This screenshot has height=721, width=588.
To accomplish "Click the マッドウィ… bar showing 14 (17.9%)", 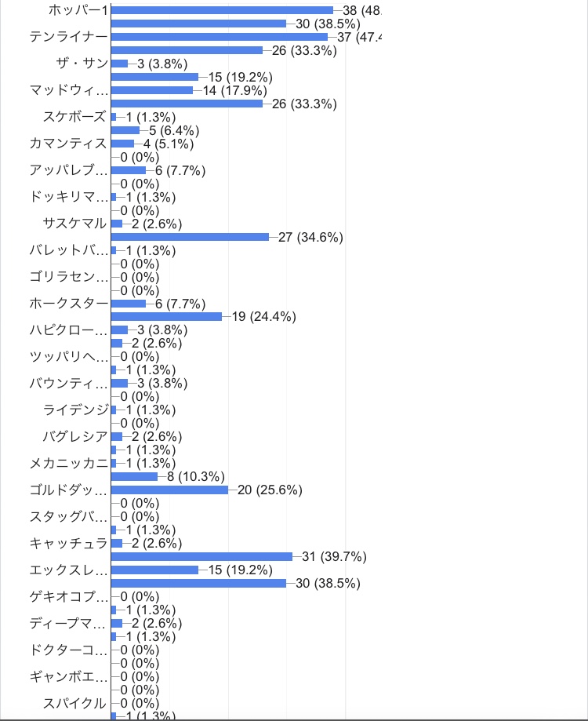I will click(152, 90).
